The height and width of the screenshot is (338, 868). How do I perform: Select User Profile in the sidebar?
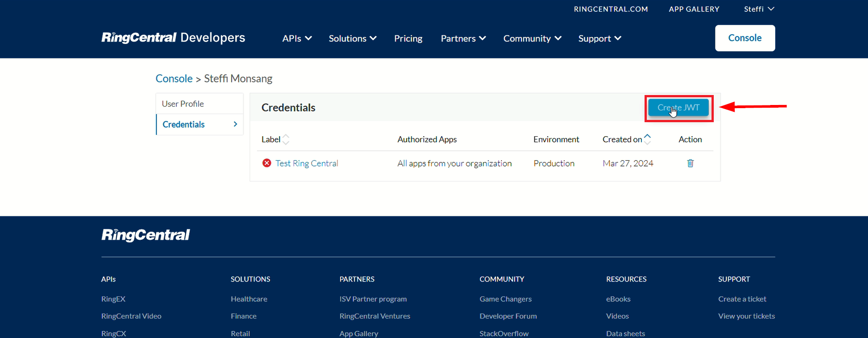(x=183, y=104)
